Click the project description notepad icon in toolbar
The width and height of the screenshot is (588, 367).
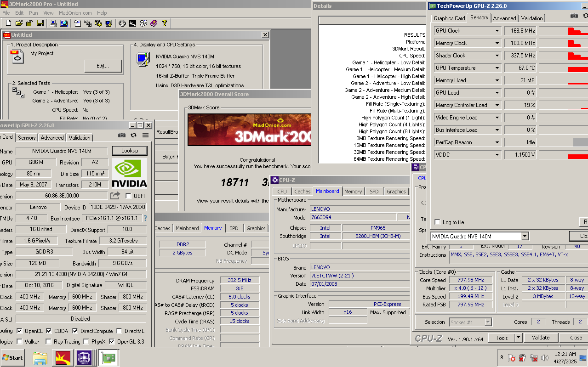click(77, 23)
